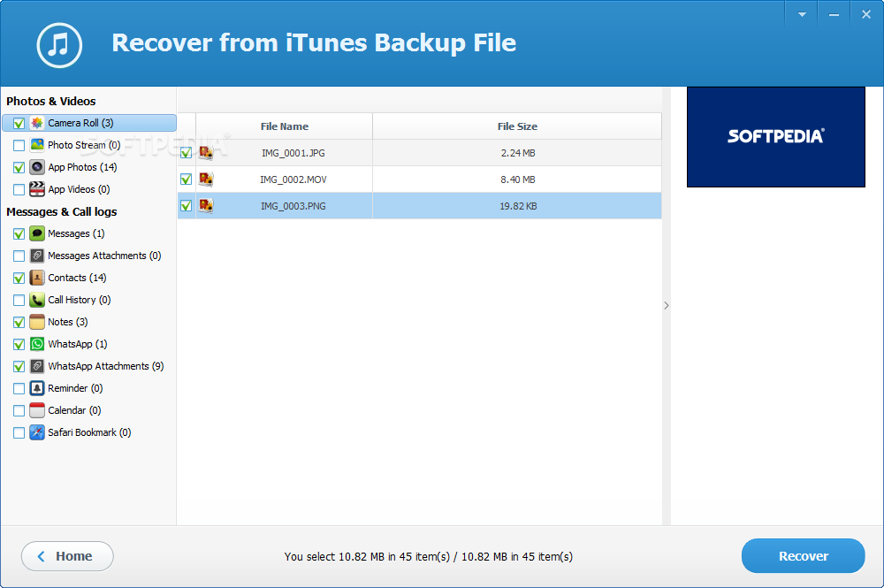Uncheck the WhatsApp Attachments checkbox

click(19, 366)
